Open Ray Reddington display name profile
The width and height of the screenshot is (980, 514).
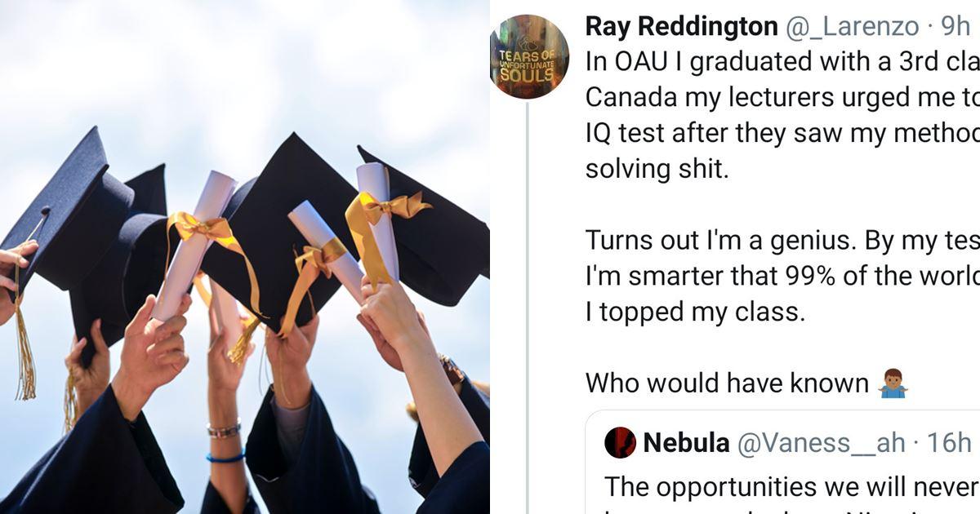click(x=681, y=27)
